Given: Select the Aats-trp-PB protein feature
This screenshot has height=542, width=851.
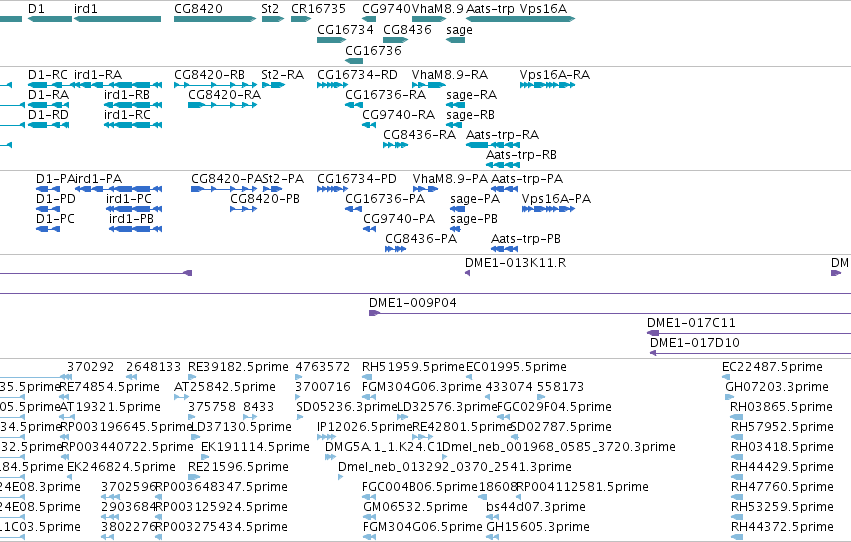Looking at the screenshot, I should [505, 249].
